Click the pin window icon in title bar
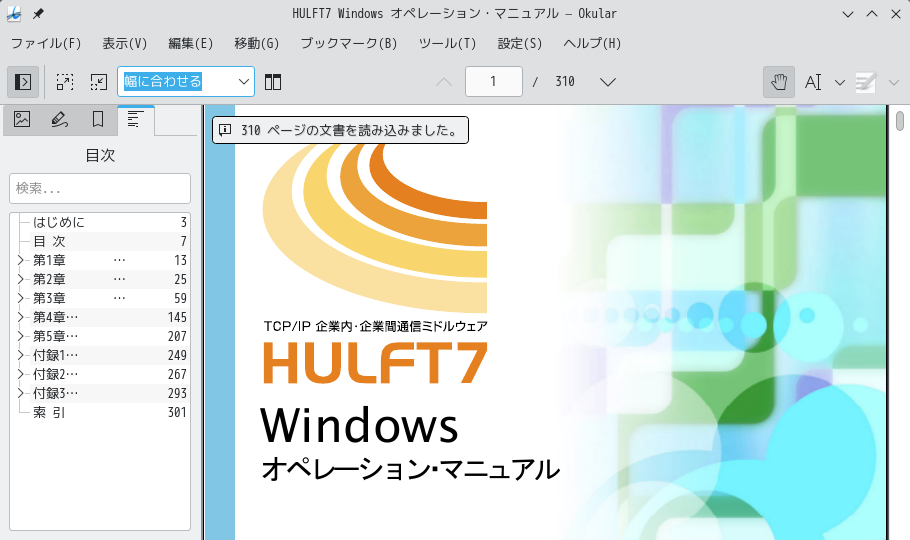Viewport: 910px width, 540px height. tap(38, 13)
